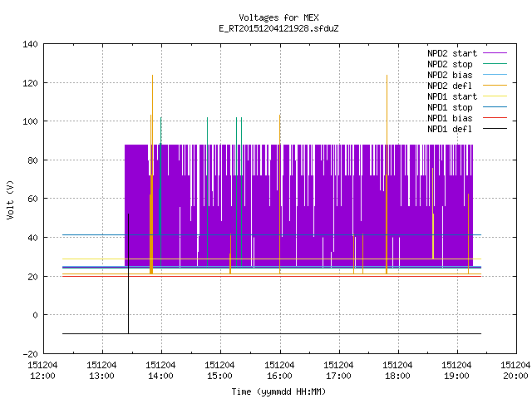The image size is (532, 399).
Task: Select the NPD1 defl legend label
Action: tap(450, 129)
